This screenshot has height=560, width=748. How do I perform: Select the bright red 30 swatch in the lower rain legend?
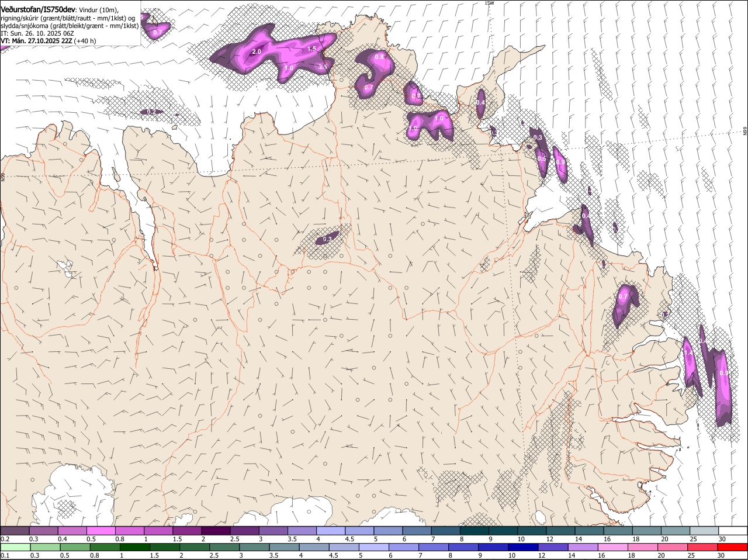click(733, 547)
